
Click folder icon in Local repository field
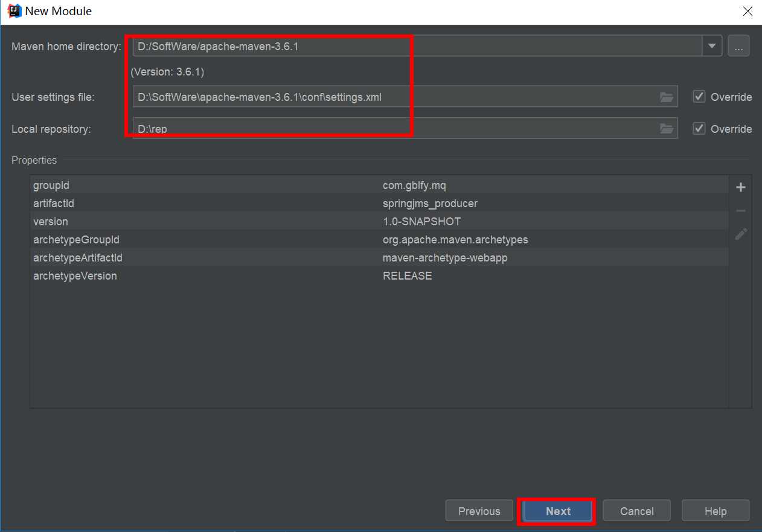pos(666,129)
